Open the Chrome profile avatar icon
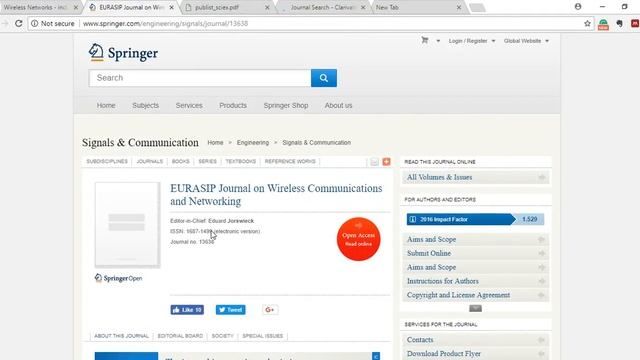Screen dimensions: 640x360 (x=578, y=7)
